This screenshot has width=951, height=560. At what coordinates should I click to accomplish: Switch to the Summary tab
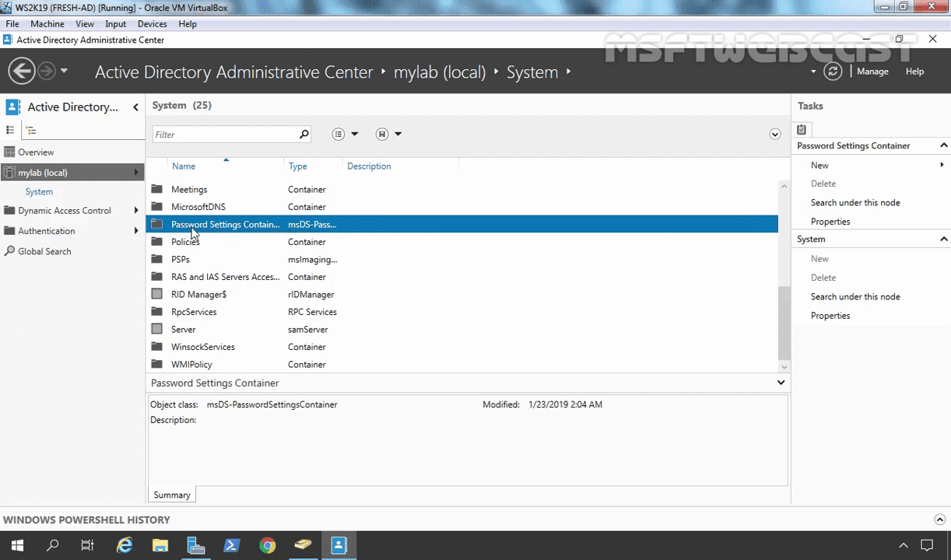tap(172, 495)
